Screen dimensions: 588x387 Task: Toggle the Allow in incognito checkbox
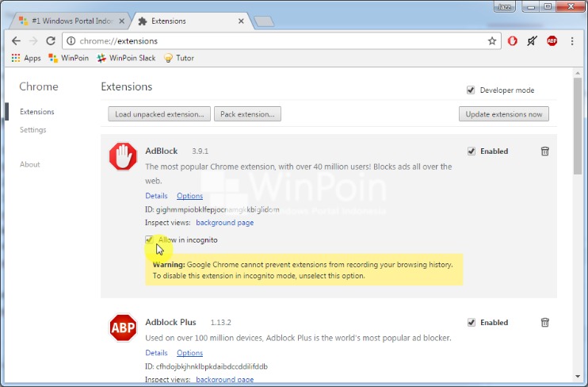(x=149, y=239)
